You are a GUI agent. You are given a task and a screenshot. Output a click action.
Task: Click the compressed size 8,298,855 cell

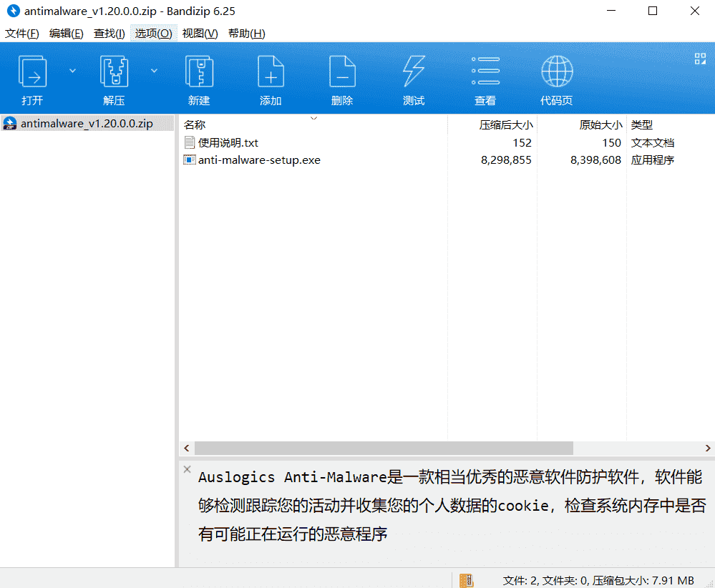(x=506, y=160)
